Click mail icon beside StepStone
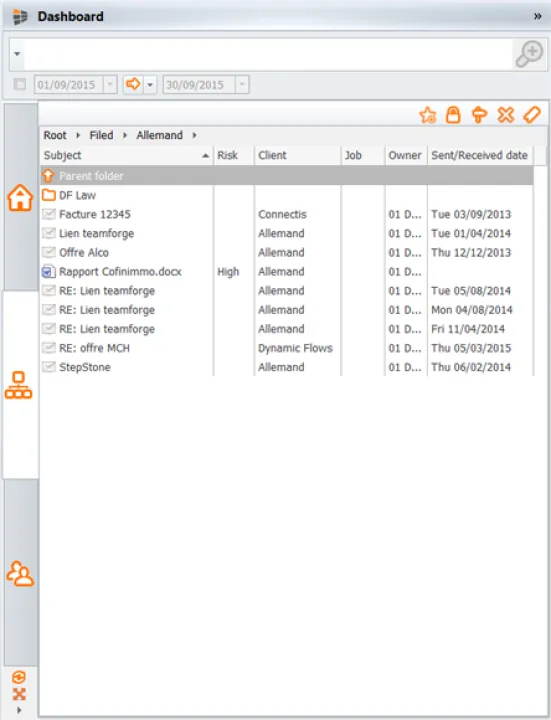 coord(49,367)
